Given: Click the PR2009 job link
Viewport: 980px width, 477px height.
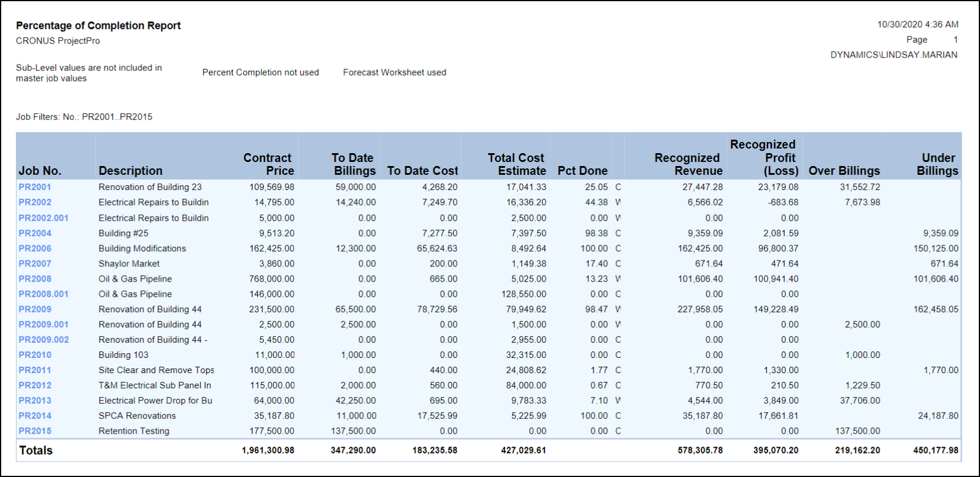Looking at the screenshot, I should 35,309.
